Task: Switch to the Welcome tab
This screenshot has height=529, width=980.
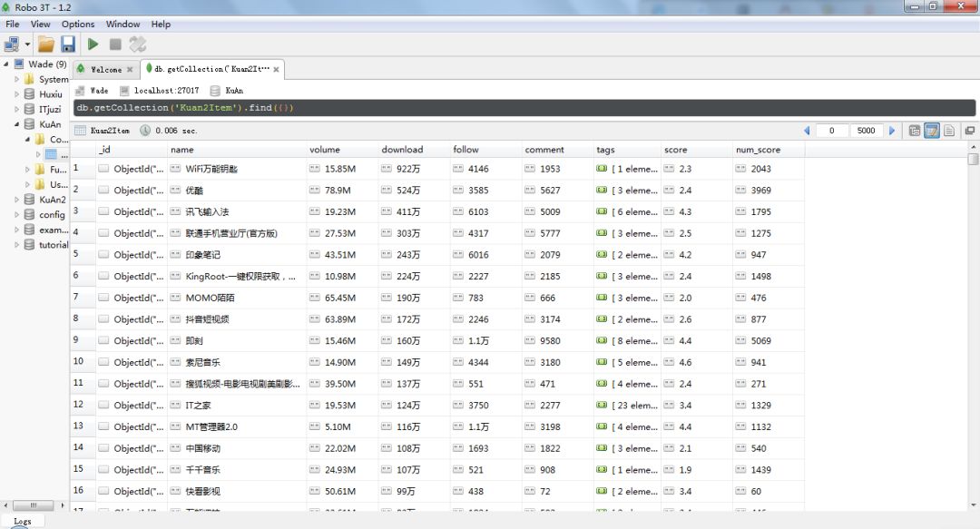Action: click(105, 69)
